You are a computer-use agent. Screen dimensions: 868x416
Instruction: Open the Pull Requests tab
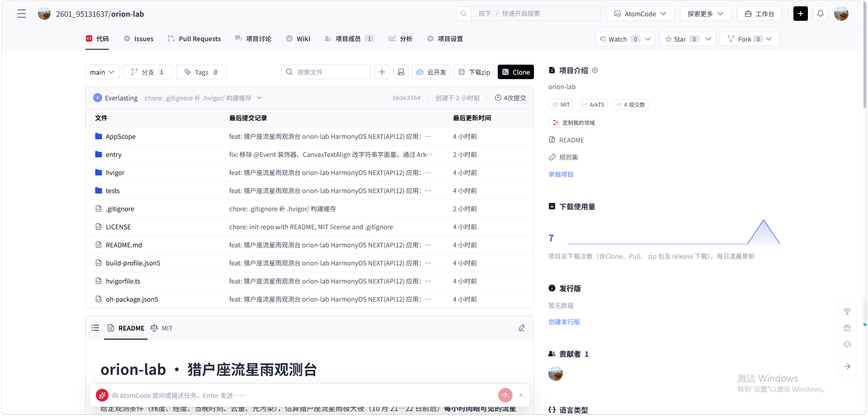click(x=194, y=39)
